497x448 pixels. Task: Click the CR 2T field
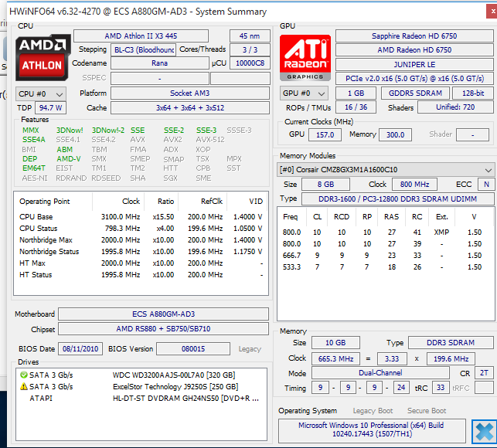(484, 373)
